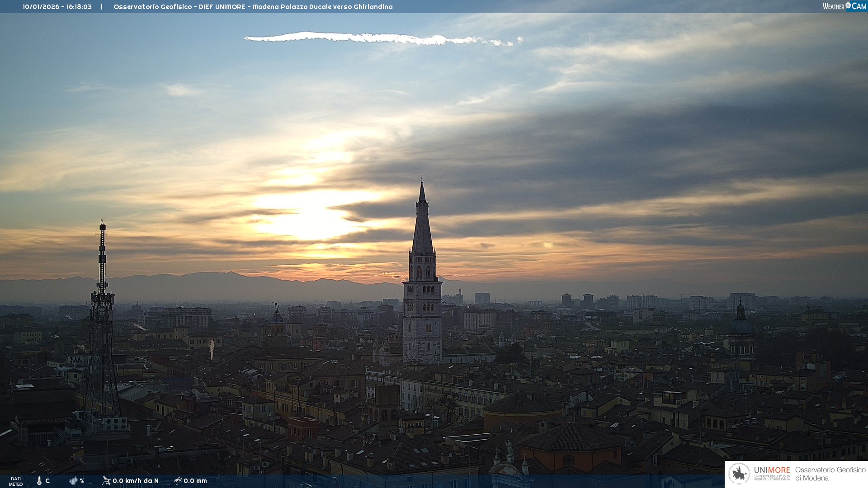Viewport: 868px width, 488px height.
Task: Click the DATI METEO label
Action: 16,481
